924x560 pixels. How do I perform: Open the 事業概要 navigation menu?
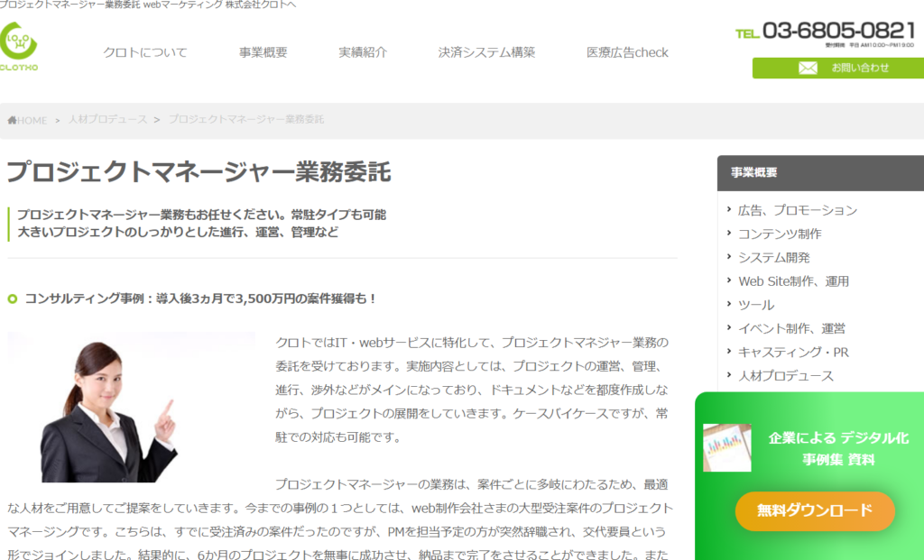click(x=263, y=52)
